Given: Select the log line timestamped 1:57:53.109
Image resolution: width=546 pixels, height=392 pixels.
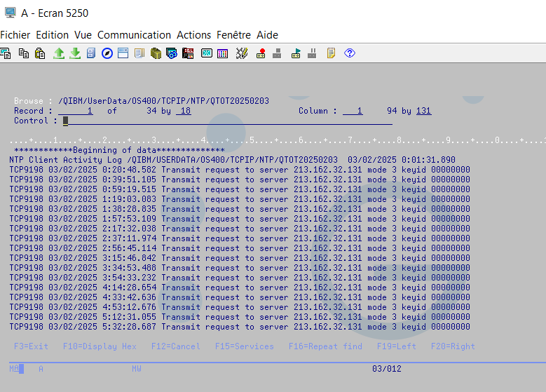Looking at the screenshot, I should point(240,219).
